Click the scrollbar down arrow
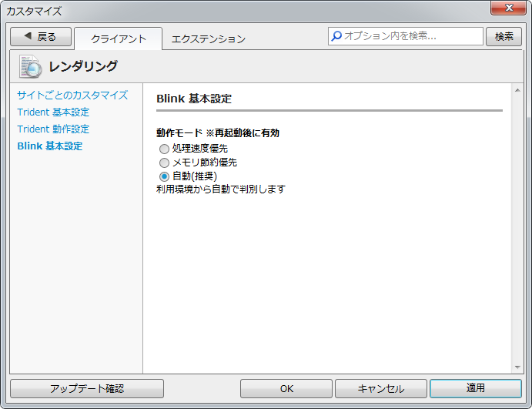The height and width of the screenshot is (409, 532). (517, 367)
